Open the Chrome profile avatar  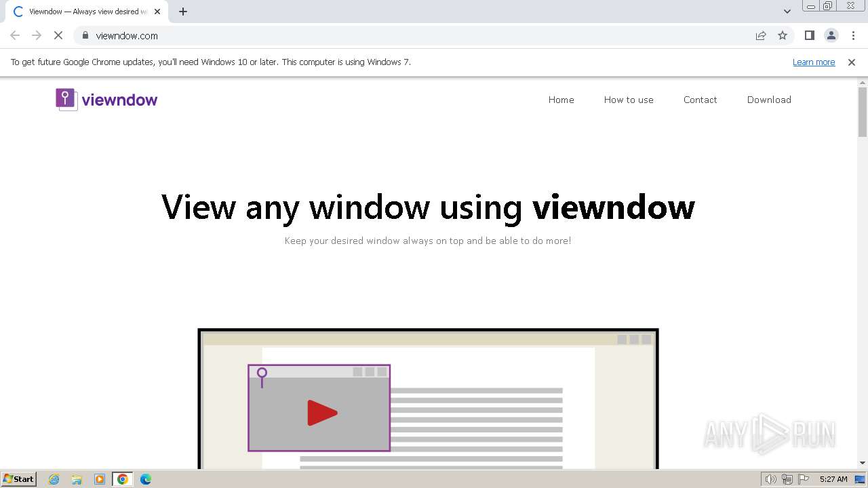point(831,35)
